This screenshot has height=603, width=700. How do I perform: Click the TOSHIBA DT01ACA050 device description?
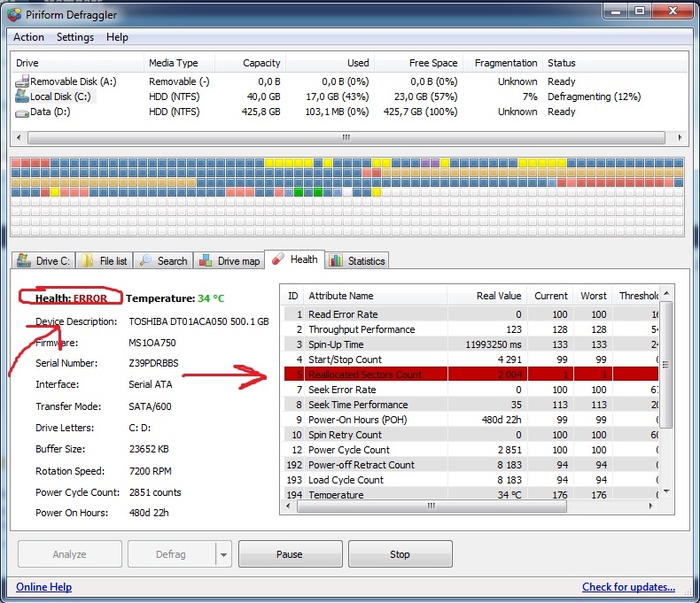tap(198, 321)
